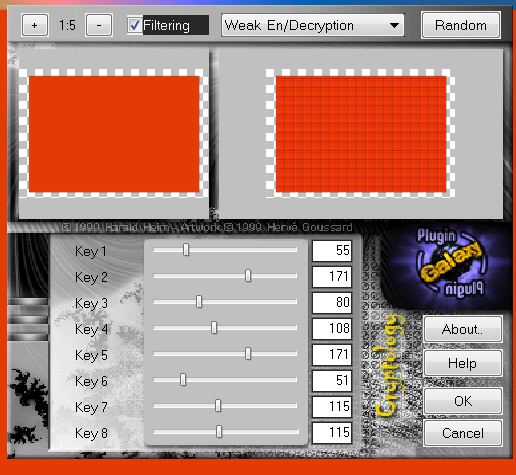
Task: Click the plus zoom-in button
Action: click(35, 25)
